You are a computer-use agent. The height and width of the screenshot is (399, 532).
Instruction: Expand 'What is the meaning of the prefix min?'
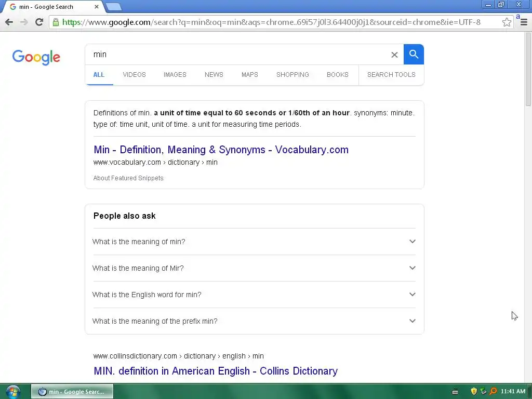click(254, 321)
